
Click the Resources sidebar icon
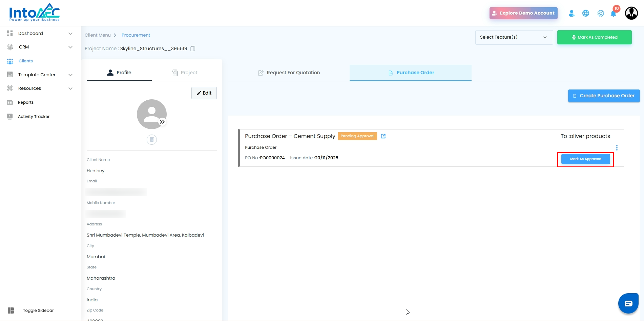point(10,88)
